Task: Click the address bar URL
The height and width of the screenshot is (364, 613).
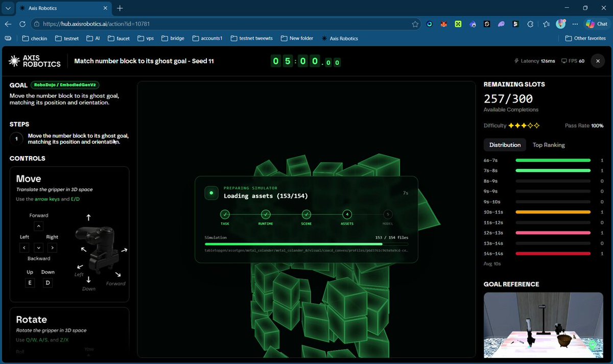Action: tap(96, 24)
